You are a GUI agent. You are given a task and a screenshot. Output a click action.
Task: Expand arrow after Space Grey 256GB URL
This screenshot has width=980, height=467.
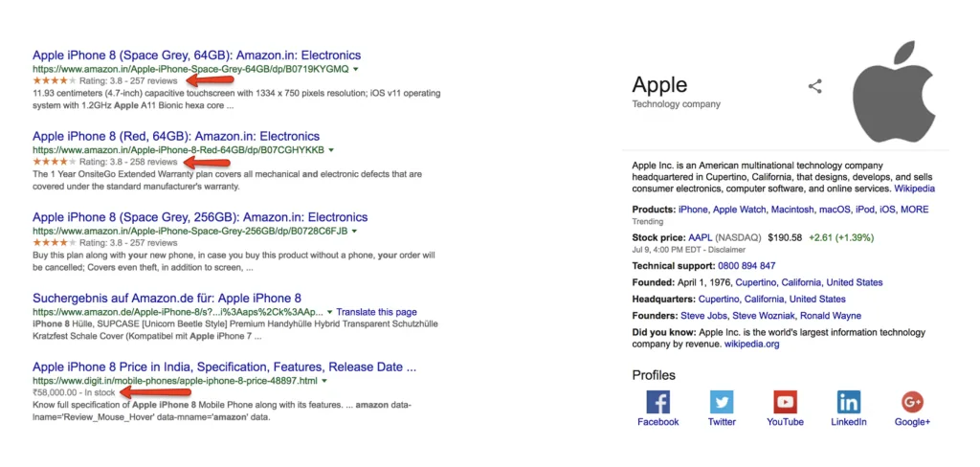pos(354,232)
